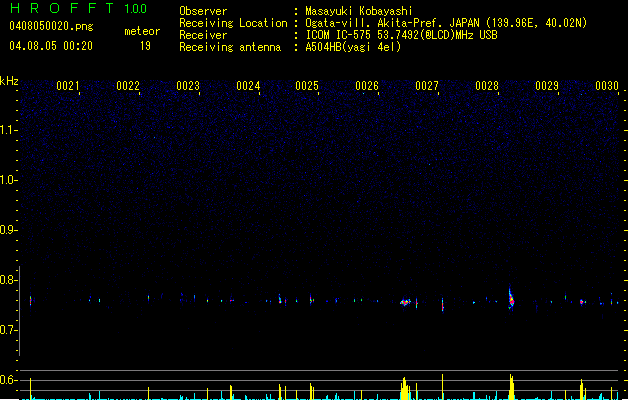The image size is (629, 400).
Task: Click the A504HB(yagi 4el) antenna text
Action: (353, 47)
